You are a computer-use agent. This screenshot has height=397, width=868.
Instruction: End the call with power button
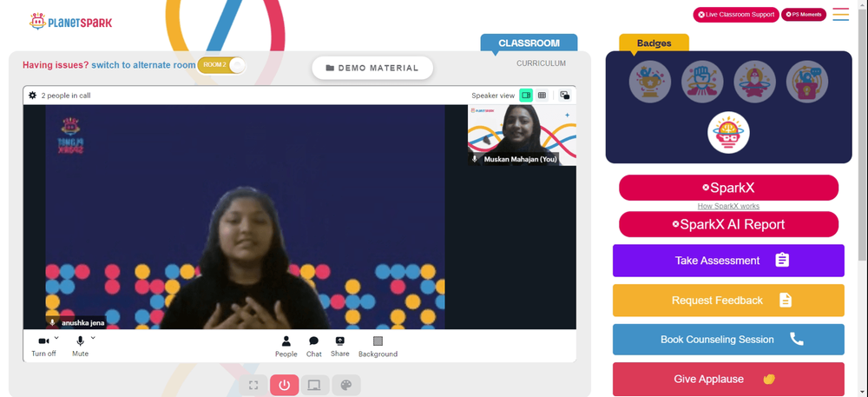click(x=285, y=385)
